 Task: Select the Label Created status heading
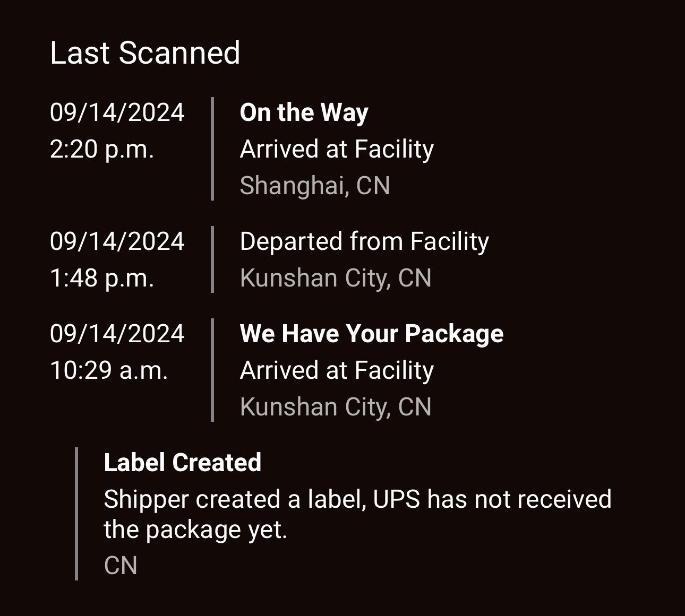click(x=183, y=463)
